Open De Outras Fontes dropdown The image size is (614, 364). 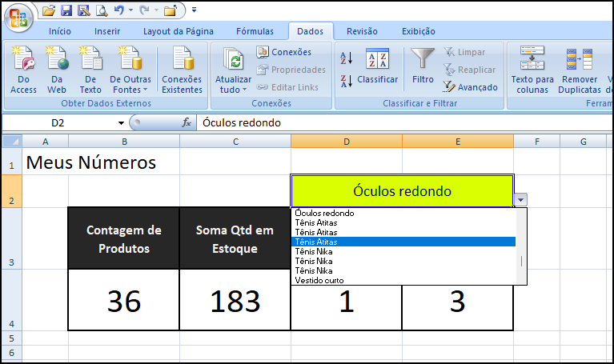click(130, 70)
